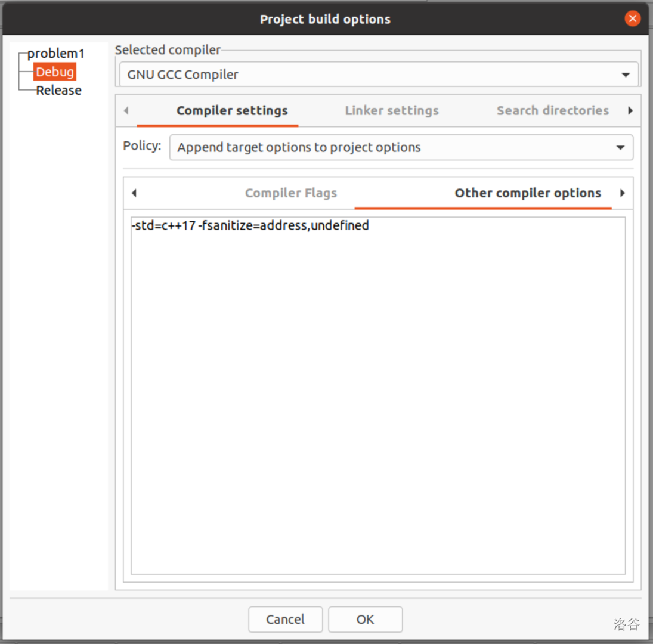Select the Debug build target
Viewport: 653px width, 644px height.
pos(55,72)
